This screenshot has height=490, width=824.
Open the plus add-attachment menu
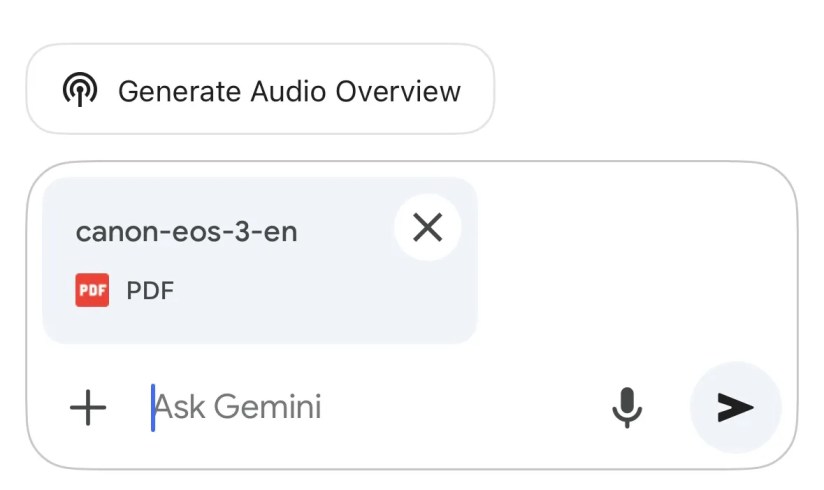(x=88, y=407)
